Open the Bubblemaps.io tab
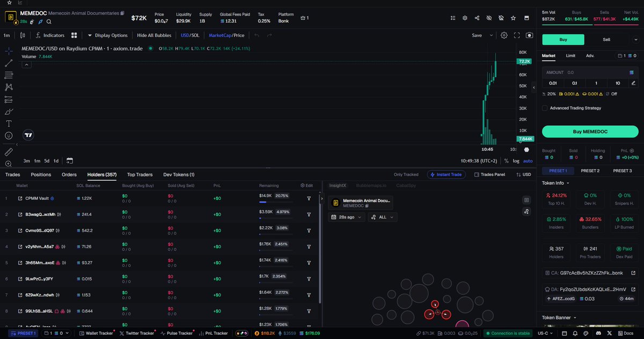Screen dimensions: 644x339 pyautogui.click(x=372, y=185)
